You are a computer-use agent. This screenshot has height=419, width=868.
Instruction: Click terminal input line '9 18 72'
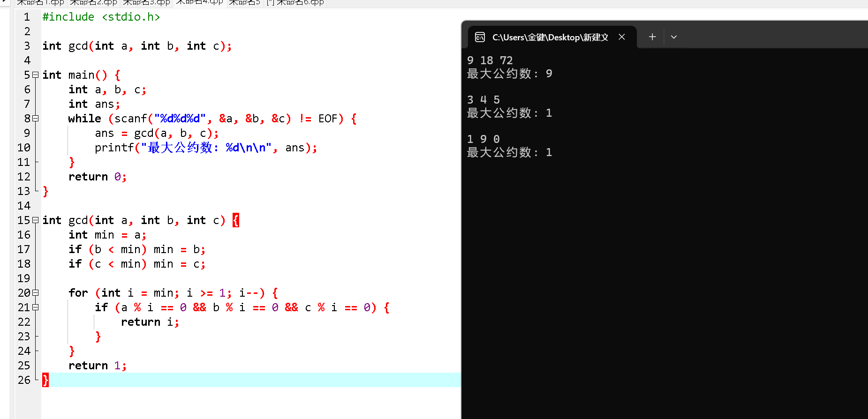[490, 60]
